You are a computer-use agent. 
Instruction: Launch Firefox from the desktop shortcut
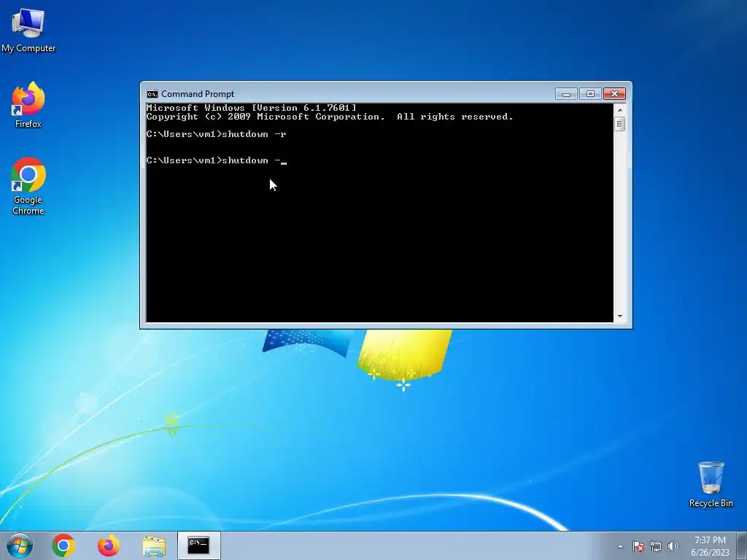click(x=28, y=105)
